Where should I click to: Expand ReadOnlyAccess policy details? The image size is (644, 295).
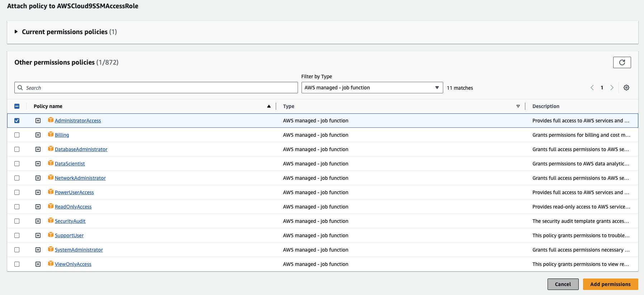[38, 207]
